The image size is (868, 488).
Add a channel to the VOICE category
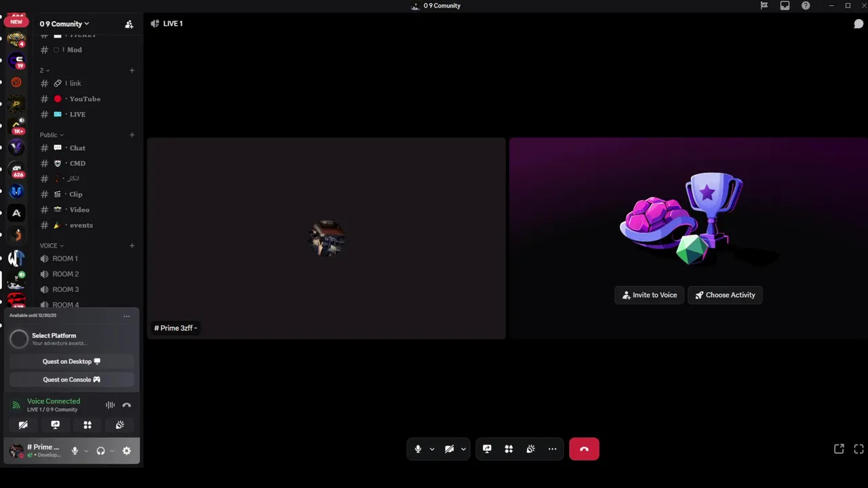132,245
